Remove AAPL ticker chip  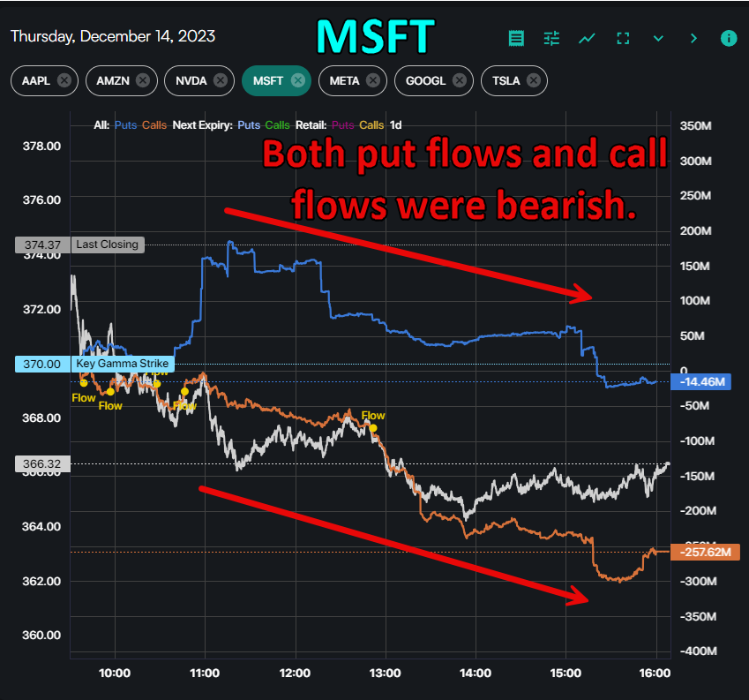click(64, 80)
